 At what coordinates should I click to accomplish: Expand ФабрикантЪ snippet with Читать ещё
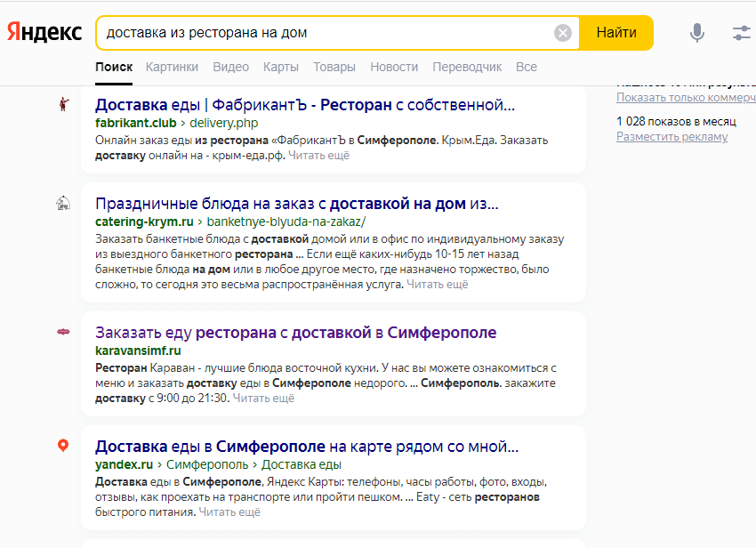[x=318, y=155]
